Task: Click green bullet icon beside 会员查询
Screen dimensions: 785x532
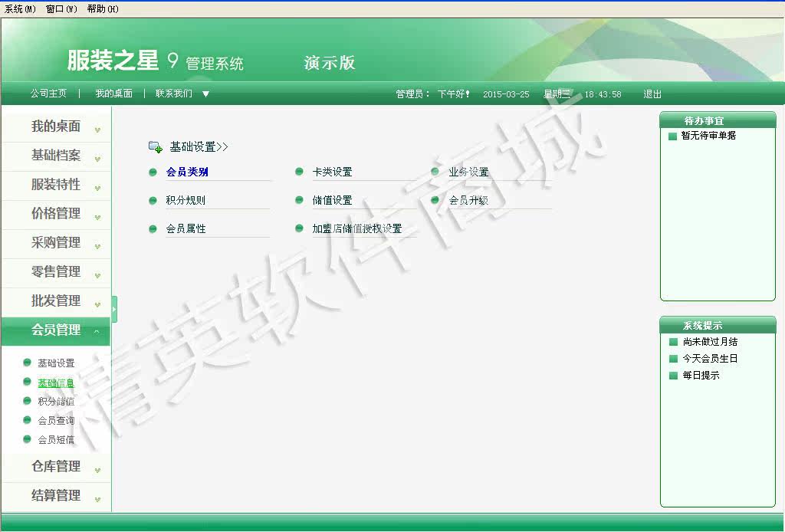Action: (x=28, y=420)
